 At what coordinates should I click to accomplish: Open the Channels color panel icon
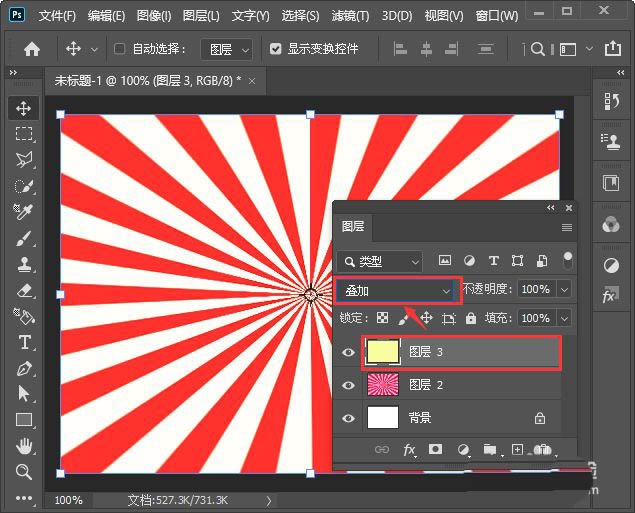tap(611, 224)
